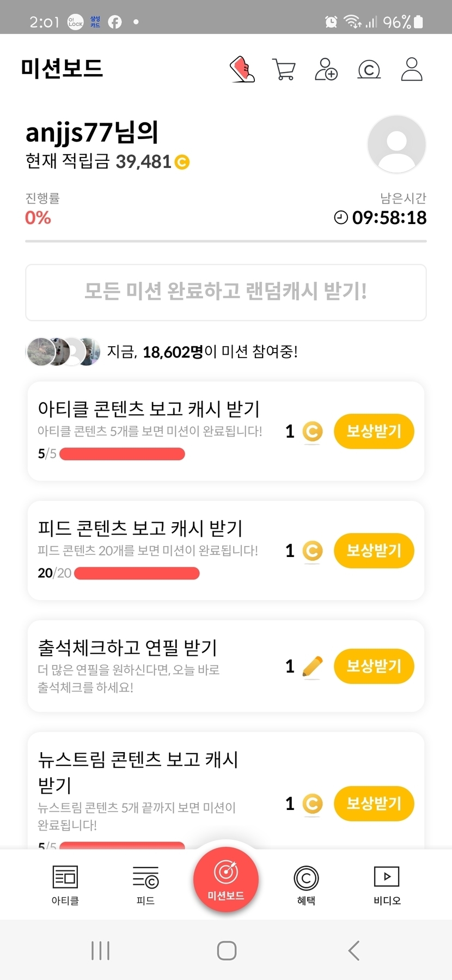
Task: Tap the gray profile avatar picture
Action: 396,144
